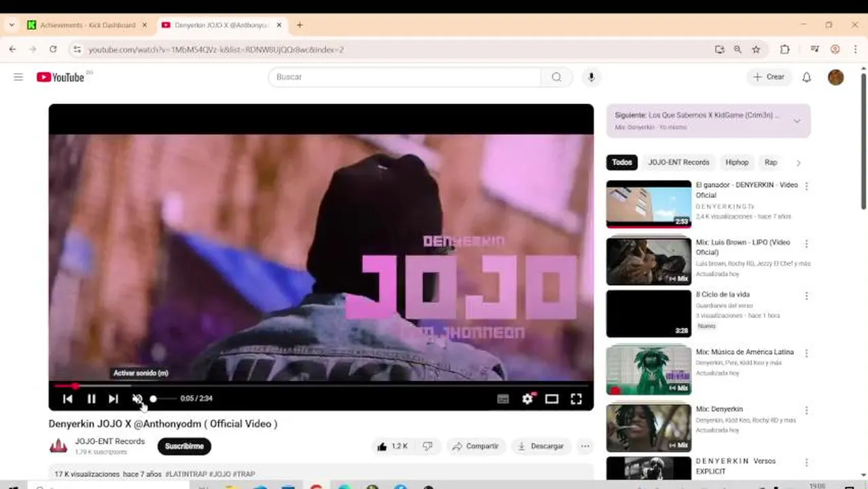Enter full screen mode
This screenshot has height=489, width=868.
[x=576, y=399]
